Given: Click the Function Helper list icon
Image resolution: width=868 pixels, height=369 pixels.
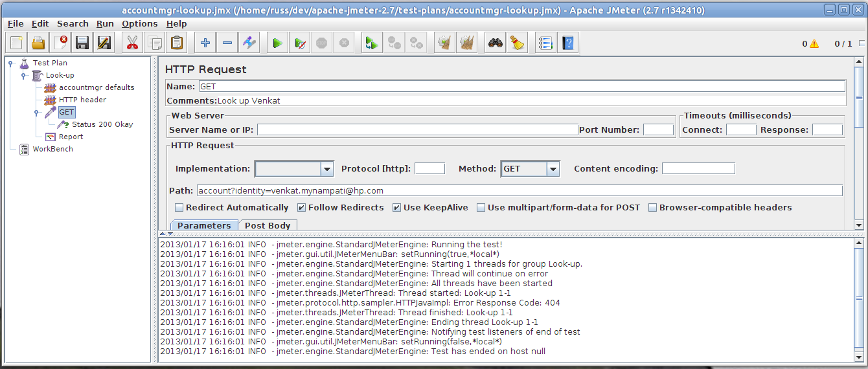Looking at the screenshot, I should point(545,43).
